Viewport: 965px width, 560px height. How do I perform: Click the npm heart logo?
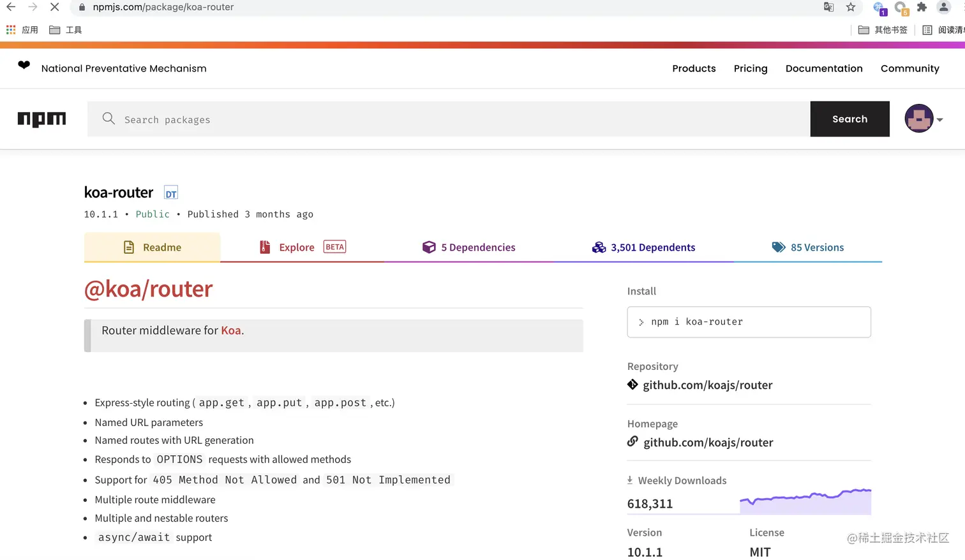(x=24, y=65)
